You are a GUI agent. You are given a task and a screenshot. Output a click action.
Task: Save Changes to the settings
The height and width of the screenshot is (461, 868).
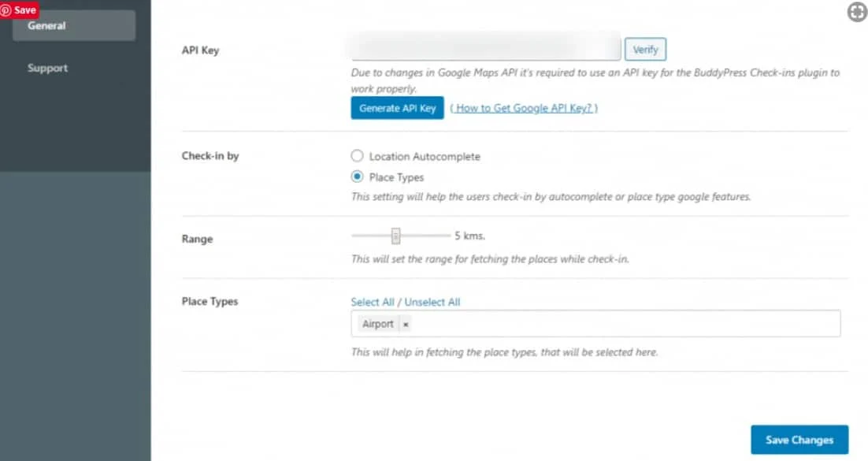[799, 440]
